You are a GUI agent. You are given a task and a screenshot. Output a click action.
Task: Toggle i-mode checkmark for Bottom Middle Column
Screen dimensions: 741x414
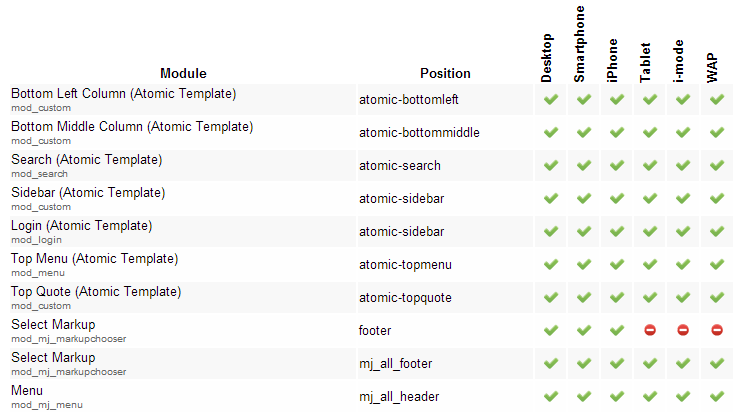(x=683, y=132)
